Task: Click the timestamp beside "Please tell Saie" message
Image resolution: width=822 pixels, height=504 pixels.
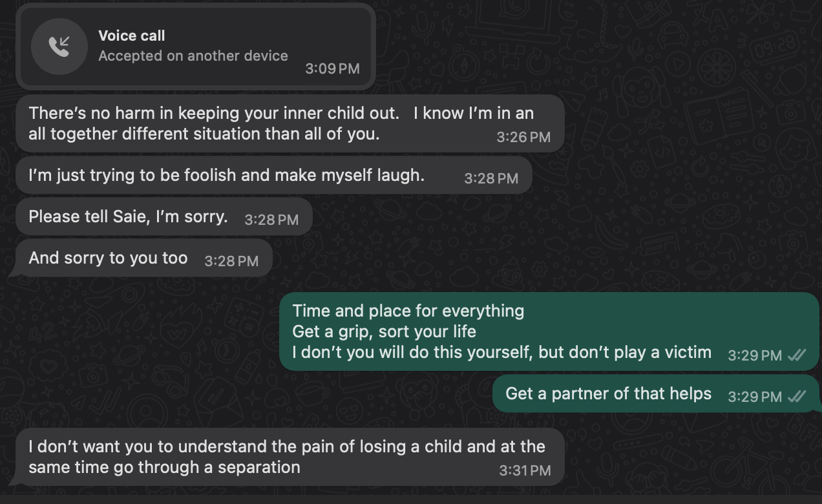Action: [x=271, y=220]
